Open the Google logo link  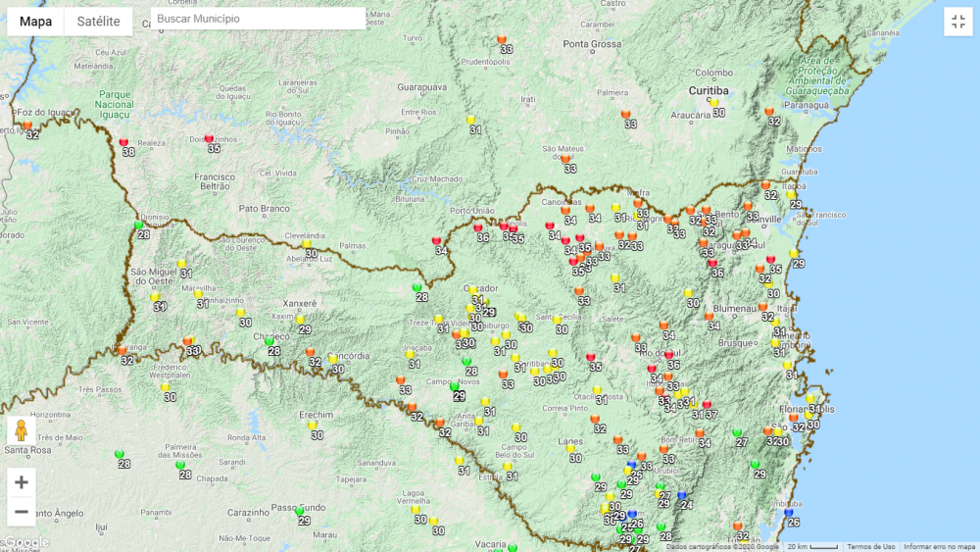click(x=25, y=542)
